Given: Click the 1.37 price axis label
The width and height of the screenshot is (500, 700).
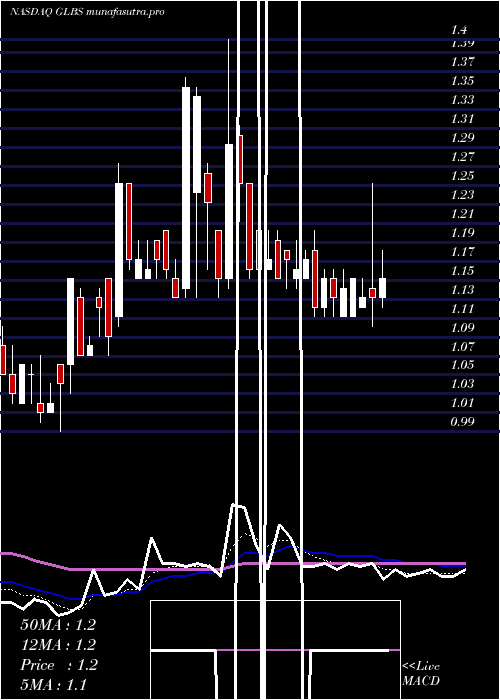Looking at the screenshot, I should click(462, 62).
